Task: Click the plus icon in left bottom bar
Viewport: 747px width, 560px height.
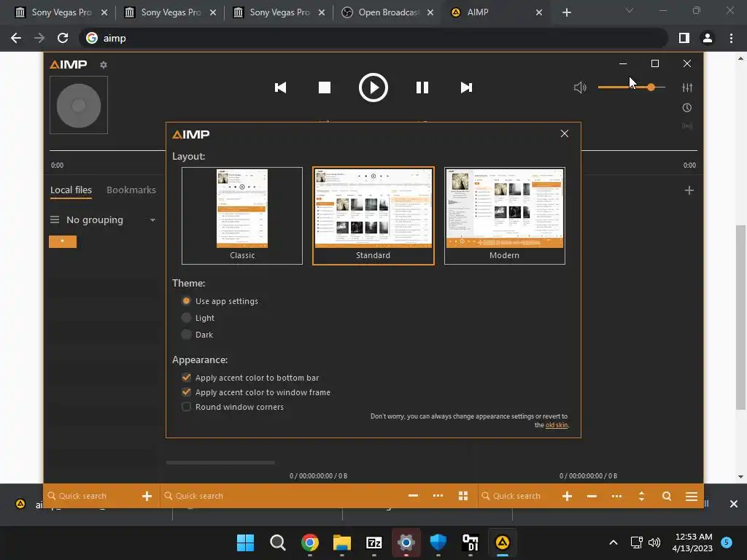Action: [147, 496]
